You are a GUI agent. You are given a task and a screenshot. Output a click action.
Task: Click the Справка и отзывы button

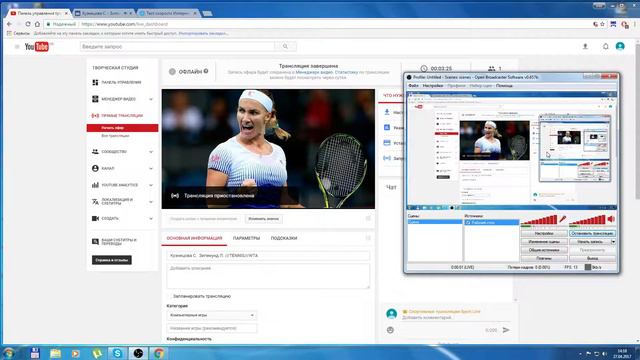(111, 260)
